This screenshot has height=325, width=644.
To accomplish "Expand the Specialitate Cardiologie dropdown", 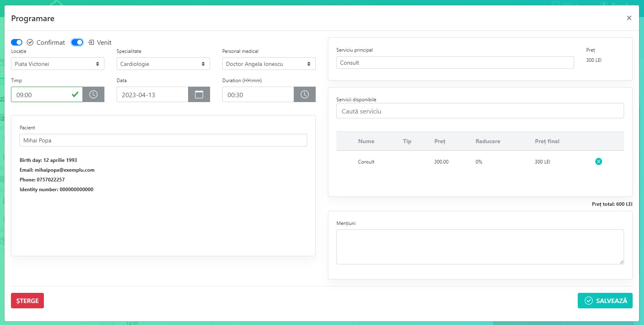I will [x=163, y=64].
